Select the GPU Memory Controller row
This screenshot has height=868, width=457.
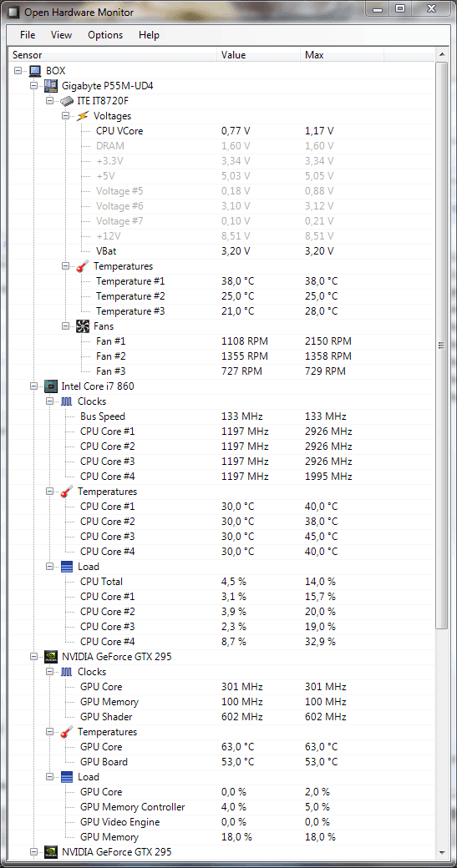[x=222, y=807]
